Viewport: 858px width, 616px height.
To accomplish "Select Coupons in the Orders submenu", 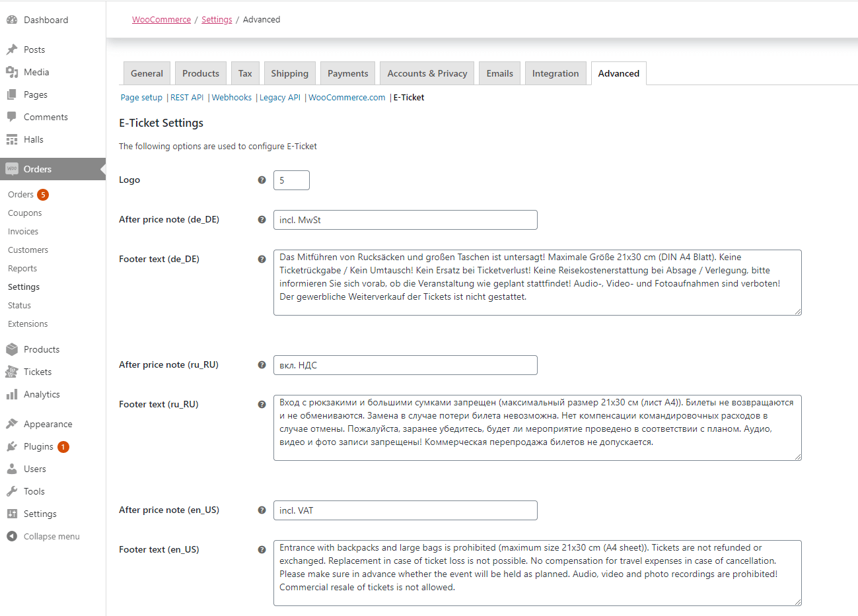I will (25, 213).
